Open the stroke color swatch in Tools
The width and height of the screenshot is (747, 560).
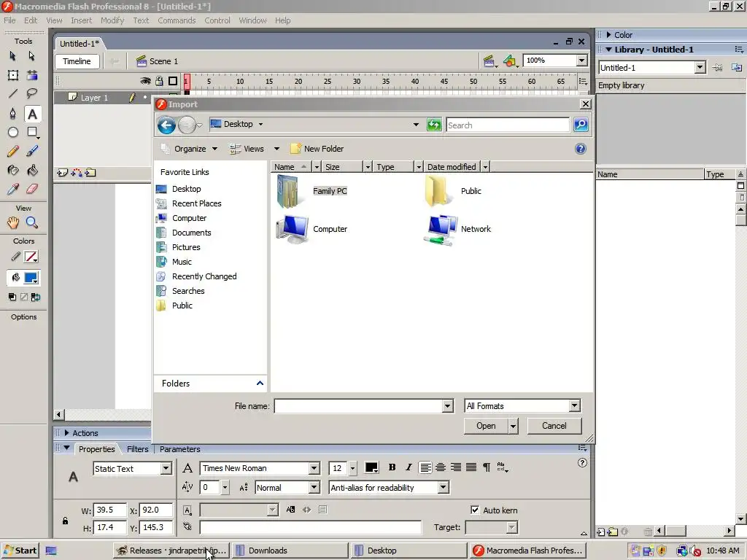(31, 257)
